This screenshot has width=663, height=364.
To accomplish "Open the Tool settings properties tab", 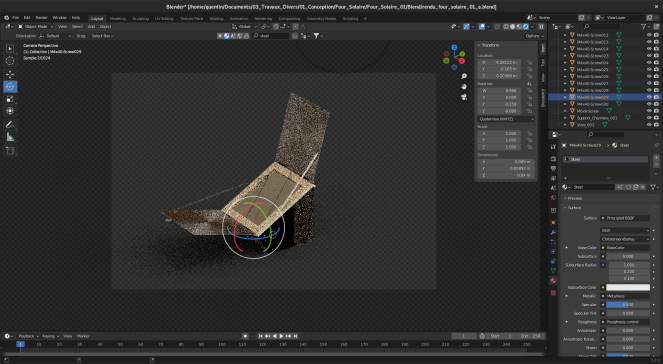I will (x=553, y=146).
